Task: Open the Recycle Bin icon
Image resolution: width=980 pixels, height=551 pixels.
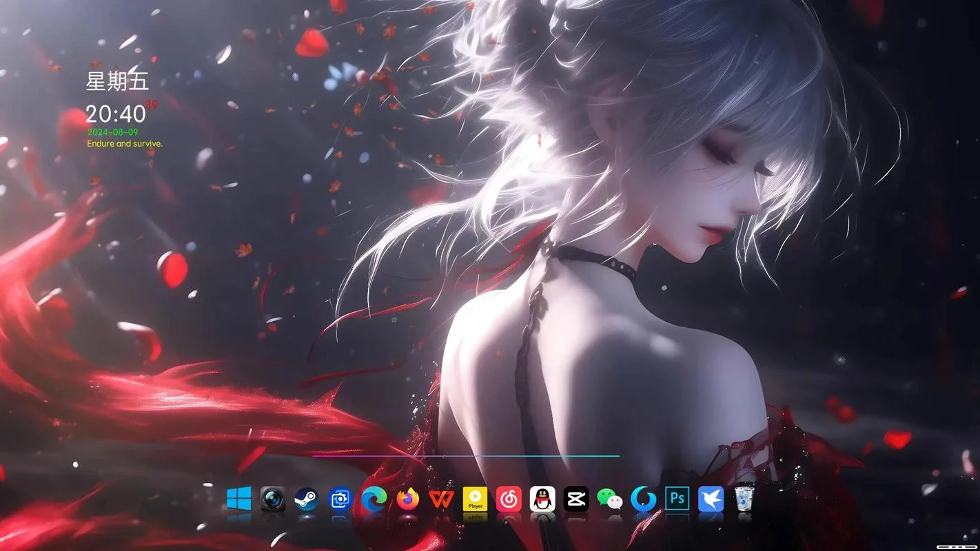Action: [x=744, y=499]
